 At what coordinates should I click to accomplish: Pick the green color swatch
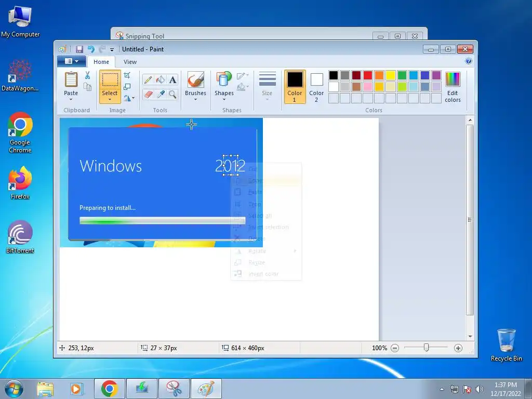(x=402, y=75)
